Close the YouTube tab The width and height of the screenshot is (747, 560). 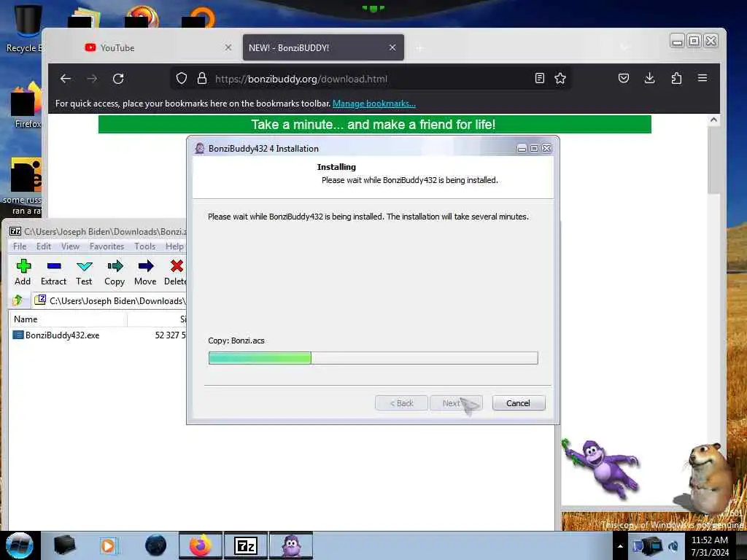(228, 47)
